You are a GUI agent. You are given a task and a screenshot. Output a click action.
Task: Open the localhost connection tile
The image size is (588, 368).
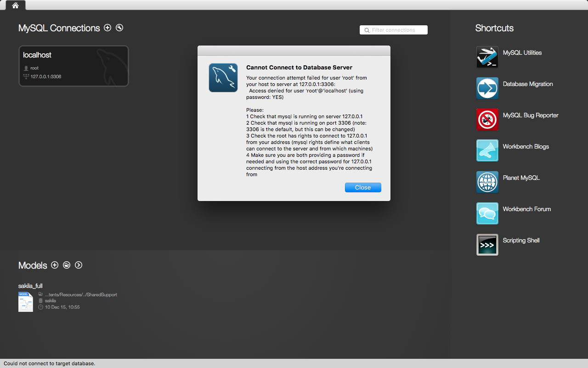[x=73, y=66]
